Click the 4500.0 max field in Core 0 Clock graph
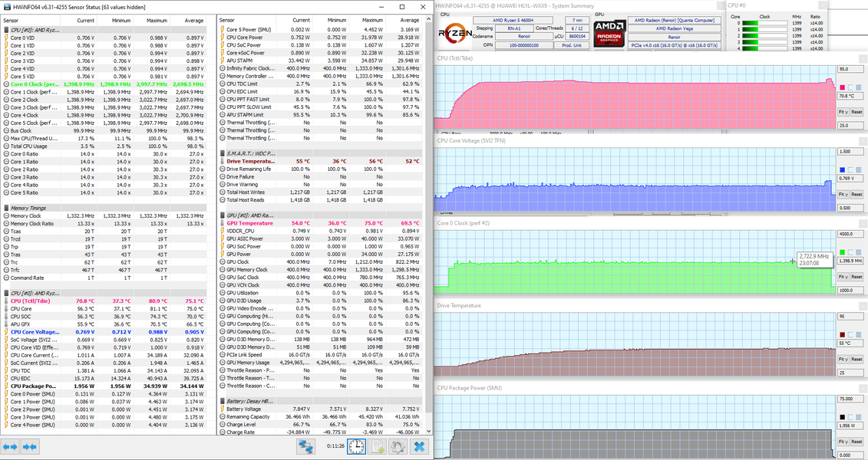The height and width of the screenshot is (460, 868). (x=850, y=234)
